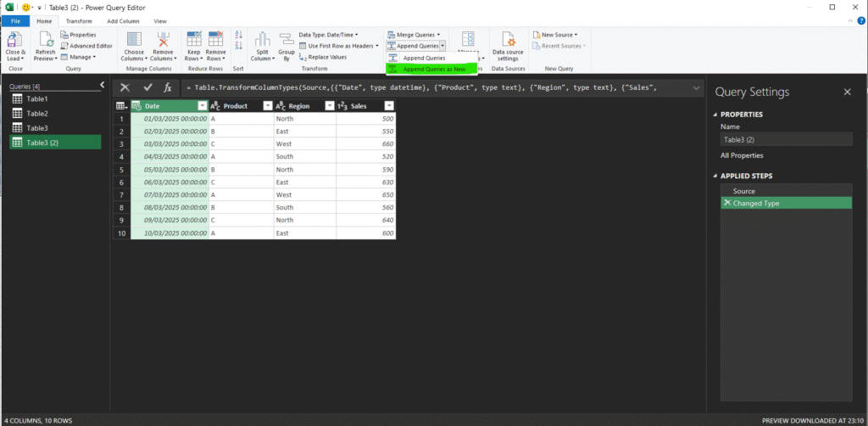Open Data source settings
Screen dimensions: 868x426
click(x=509, y=40)
